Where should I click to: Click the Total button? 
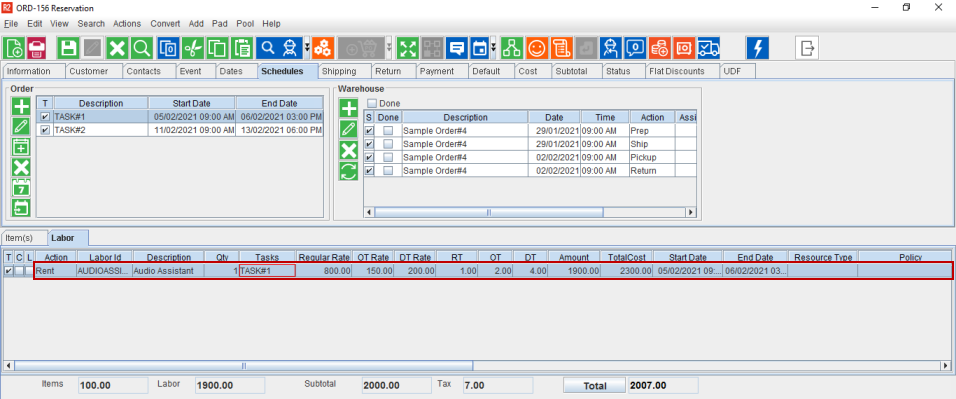click(x=594, y=386)
